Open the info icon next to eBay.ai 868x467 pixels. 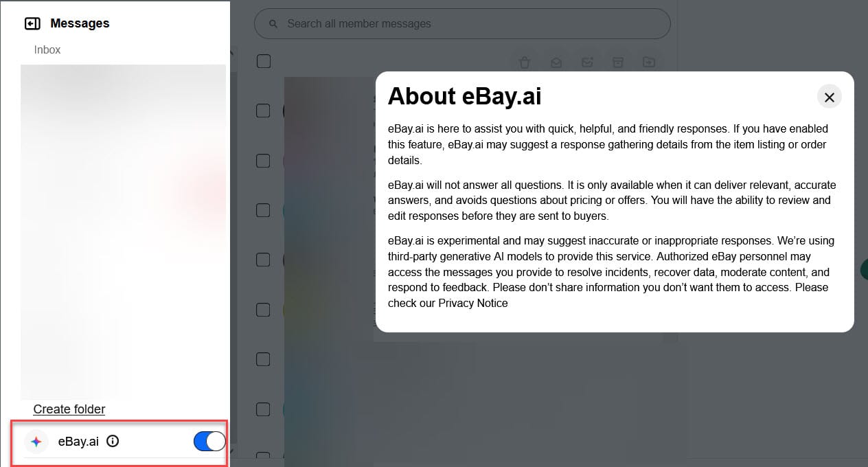point(113,442)
